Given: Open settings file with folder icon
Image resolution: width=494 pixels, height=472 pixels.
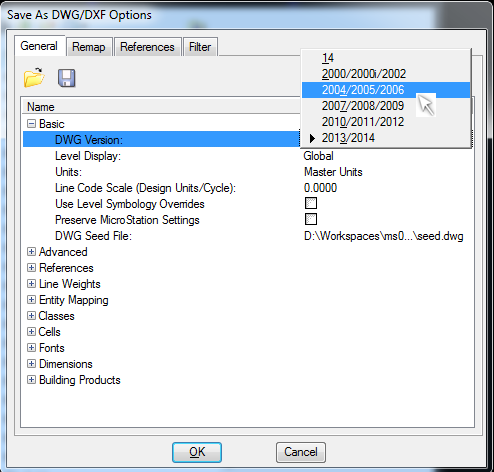Looking at the screenshot, I should pyautogui.click(x=34, y=78).
